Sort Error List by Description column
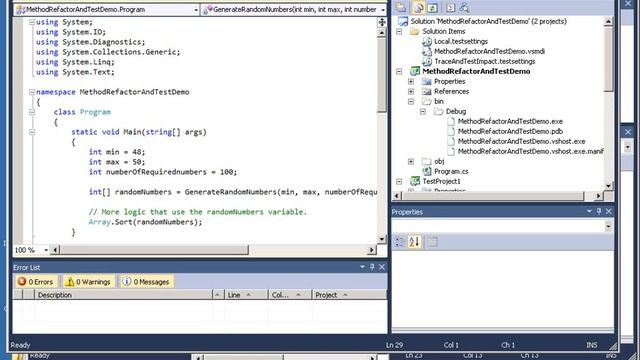Viewport: 640px width, 360px height. [x=123, y=295]
